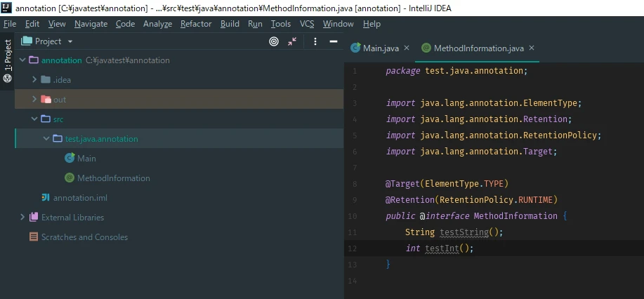
Task: Click the MethodInformation annotation icon in tree
Action: coord(70,178)
